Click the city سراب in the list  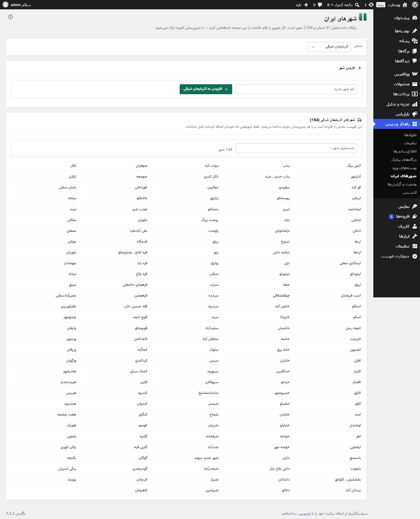pyautogui.click(x=214, y=285)
